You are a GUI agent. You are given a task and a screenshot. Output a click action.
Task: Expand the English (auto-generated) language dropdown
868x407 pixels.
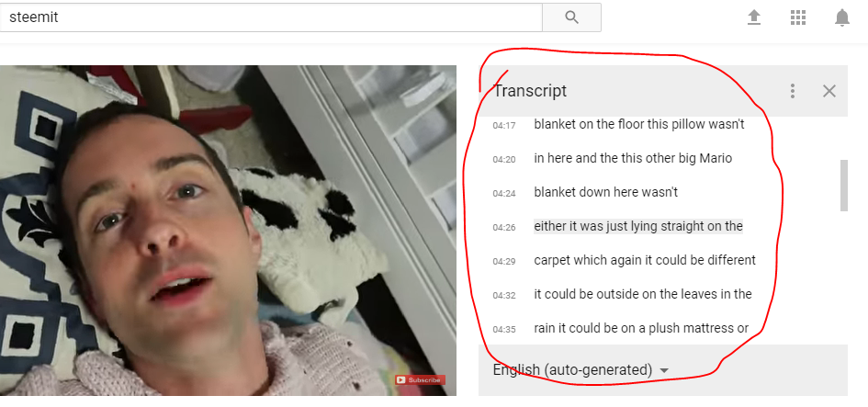(x=581, y=369)
